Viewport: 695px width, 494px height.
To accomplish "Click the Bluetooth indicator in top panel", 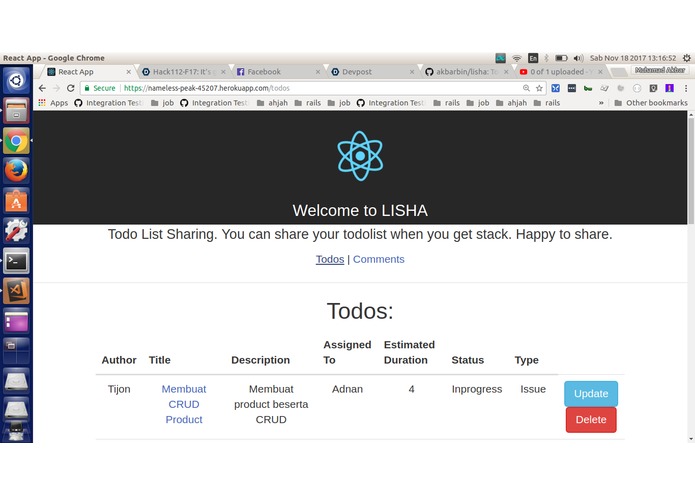I will point(547,58).
